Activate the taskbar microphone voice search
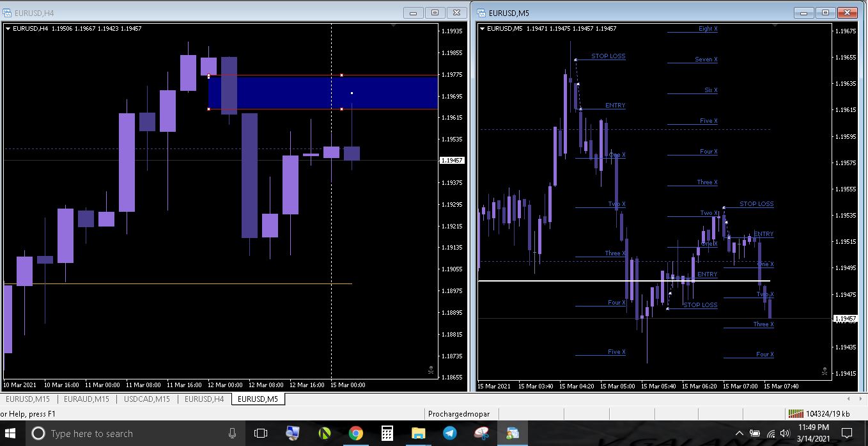 pyautogui.click(x=233, y=433)
